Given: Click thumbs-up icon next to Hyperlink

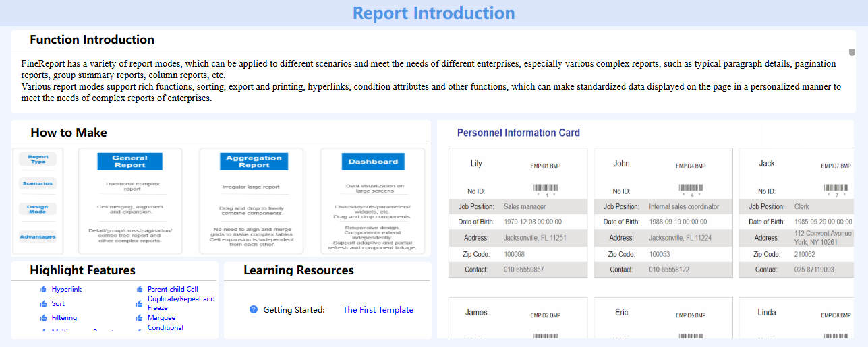Looking at the screenshot, I should click(x=43, y=290).
